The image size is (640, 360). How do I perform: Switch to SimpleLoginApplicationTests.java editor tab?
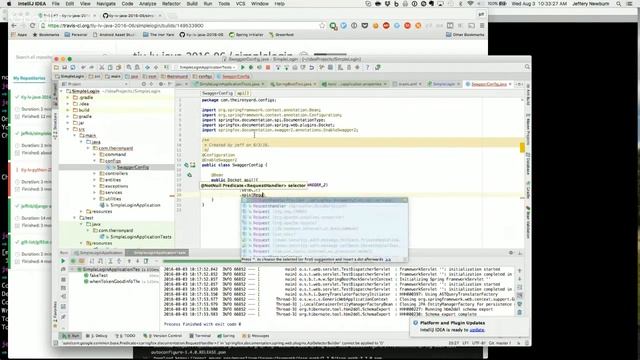point(229,84)
